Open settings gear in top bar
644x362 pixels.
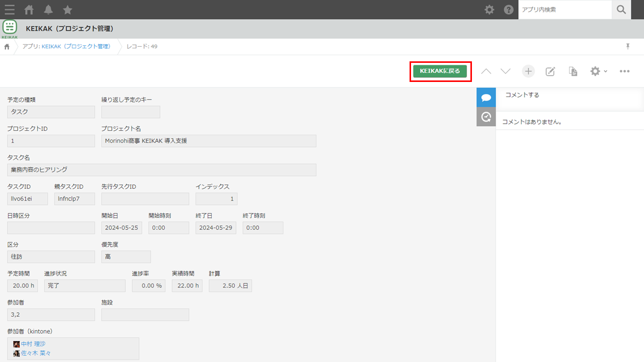click(489, 10)
